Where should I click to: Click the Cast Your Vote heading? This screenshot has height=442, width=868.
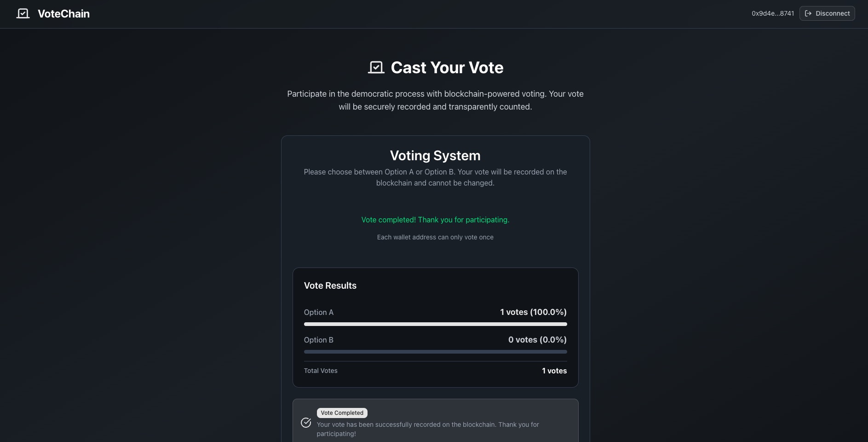point(447,68)
